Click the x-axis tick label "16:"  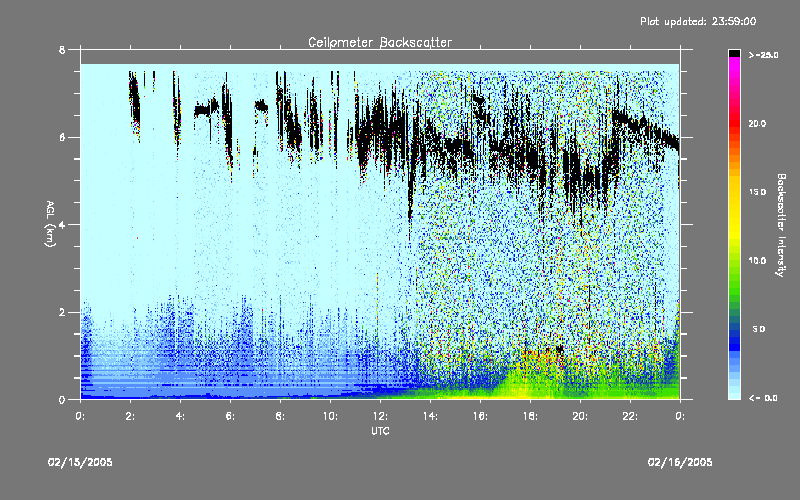[x=480, y=416]
